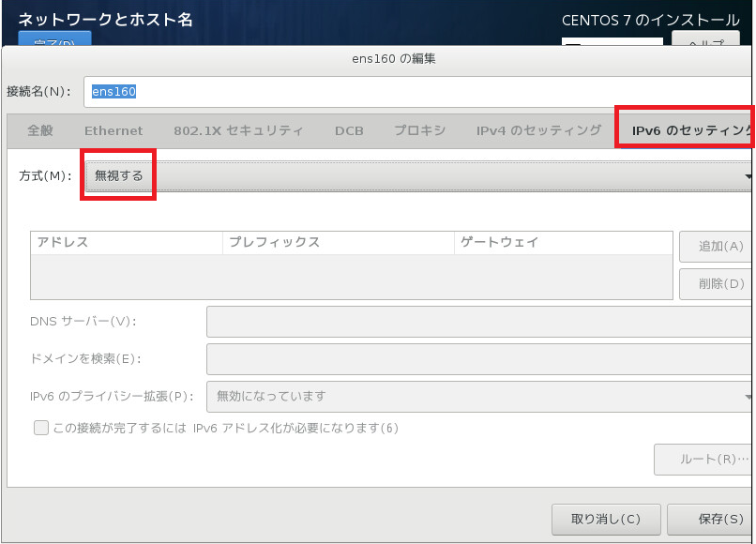Save the connection with 保存(S)
The image size is (756, 544).
click(715, 519)
